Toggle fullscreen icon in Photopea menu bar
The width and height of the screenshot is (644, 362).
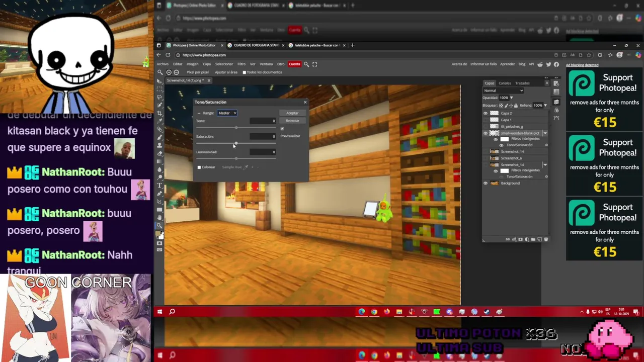(315, 64)
